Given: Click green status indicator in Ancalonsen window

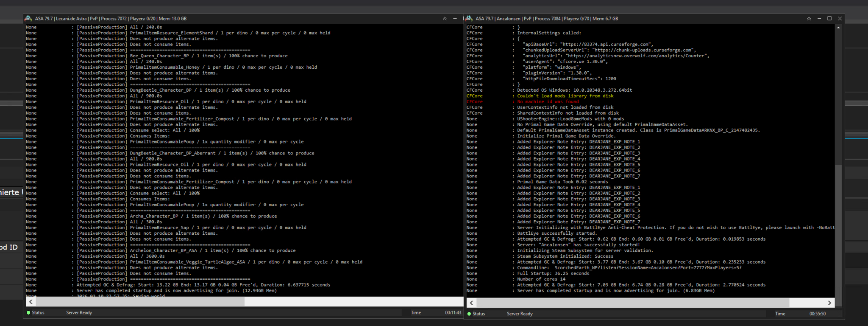Looking at the screenshot, I should (x=469, y=314).
